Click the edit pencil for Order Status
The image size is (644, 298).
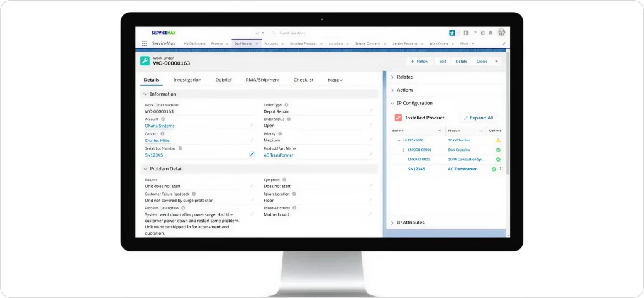pyautogui.click(x=370, y=124)
